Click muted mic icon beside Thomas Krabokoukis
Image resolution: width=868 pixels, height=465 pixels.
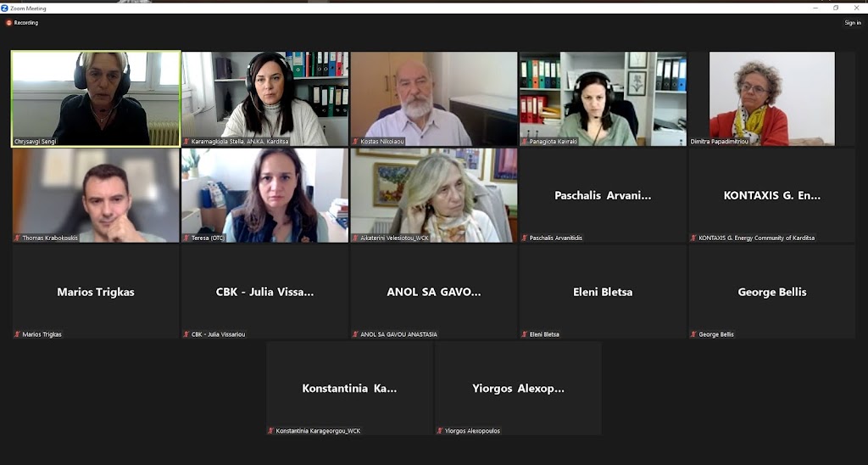[17, 238]
